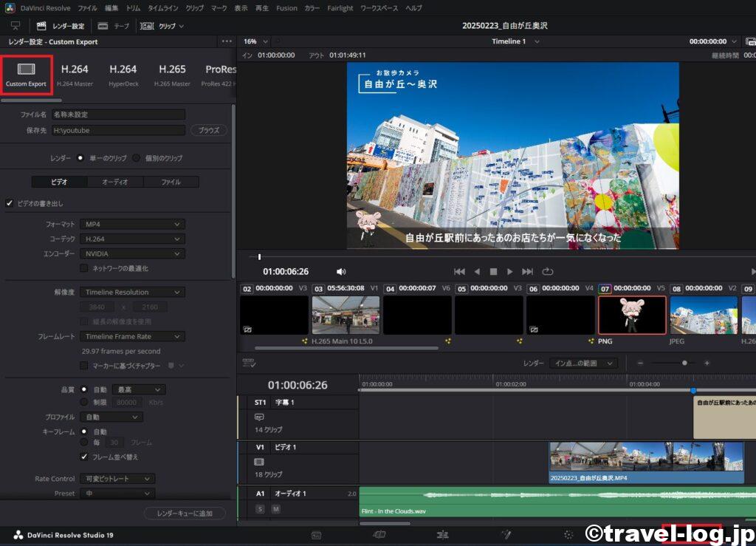The image size is (756, 546).
Task: Mute audio track A1 with the M button
Action: tap(275, 509)
